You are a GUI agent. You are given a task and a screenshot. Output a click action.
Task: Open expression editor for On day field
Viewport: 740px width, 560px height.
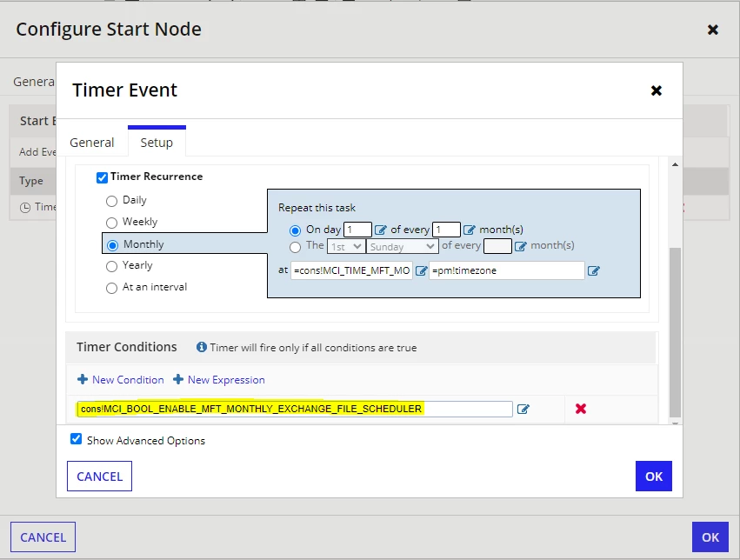click(x=380, y=230)
